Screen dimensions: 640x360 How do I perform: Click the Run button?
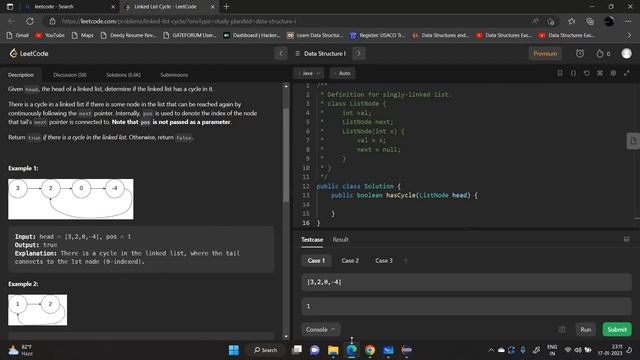point(586,329)
